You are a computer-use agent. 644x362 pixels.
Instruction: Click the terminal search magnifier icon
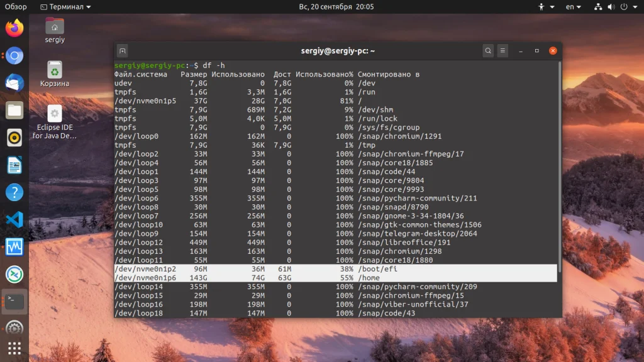(x=488, y=51)
